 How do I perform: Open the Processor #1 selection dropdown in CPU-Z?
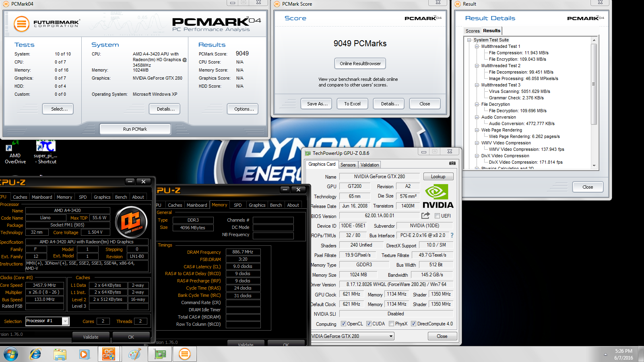65,321
